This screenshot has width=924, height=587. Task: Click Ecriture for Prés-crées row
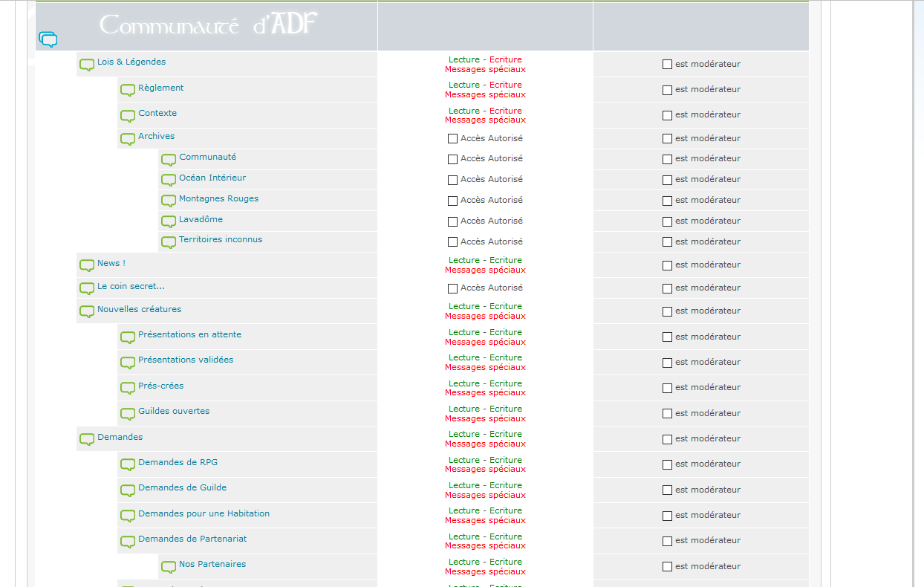tap(506, 383)
